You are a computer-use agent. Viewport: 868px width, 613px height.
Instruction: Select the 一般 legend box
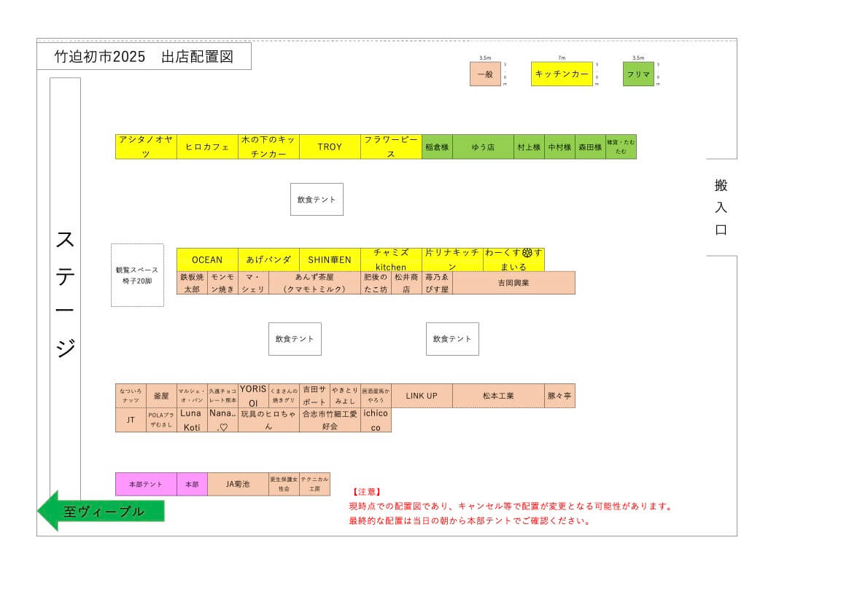[485, 74]
